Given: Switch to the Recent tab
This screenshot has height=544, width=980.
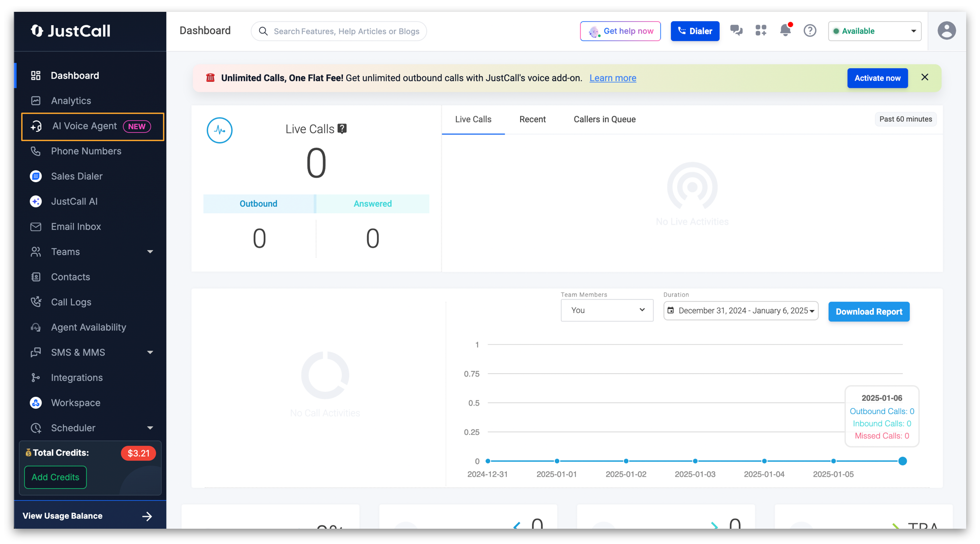Looking at the screenshot, I should 532,119.
